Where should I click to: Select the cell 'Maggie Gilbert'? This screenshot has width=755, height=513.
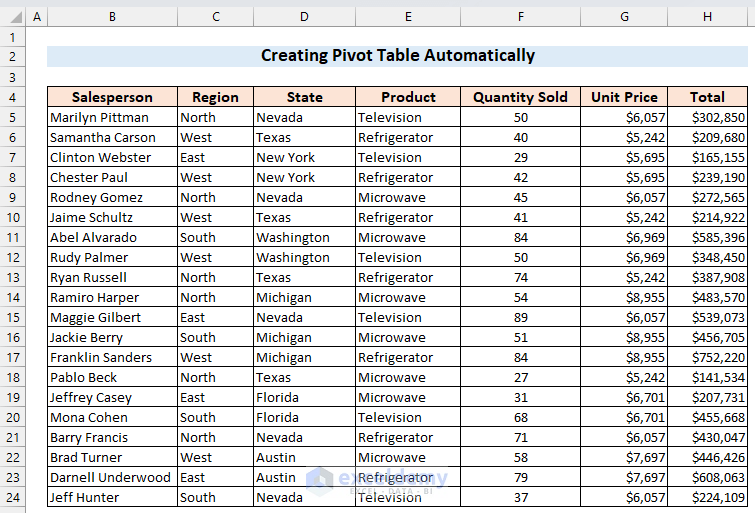tap(112, 317)
